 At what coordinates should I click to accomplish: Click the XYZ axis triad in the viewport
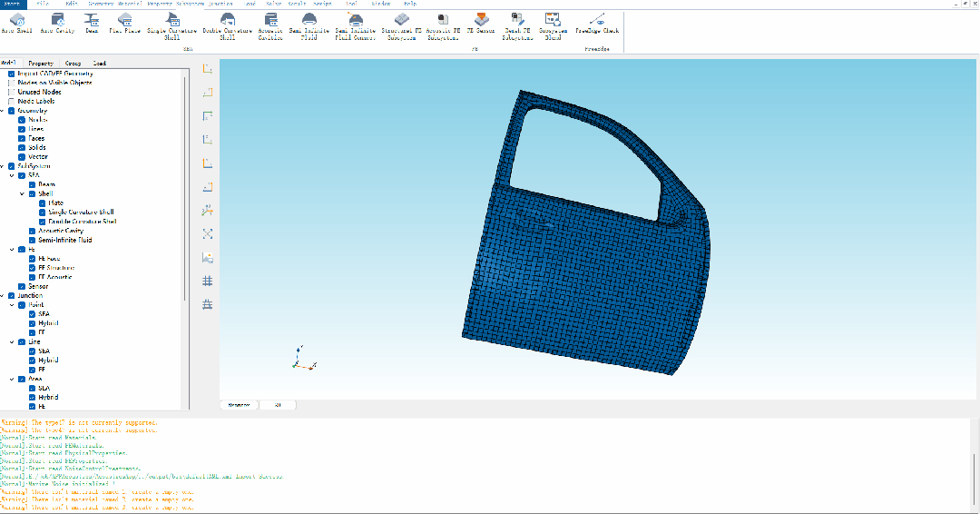[304, 358]
